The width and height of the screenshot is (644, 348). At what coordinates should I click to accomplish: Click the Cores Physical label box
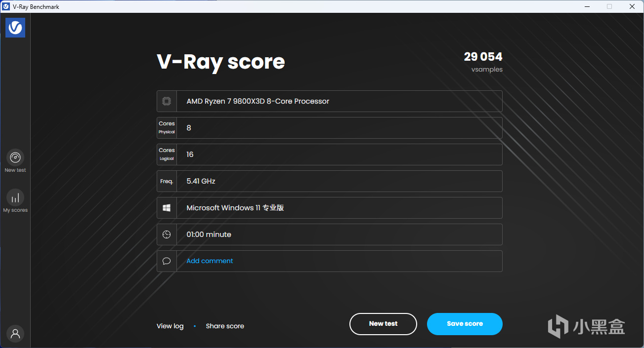coord(167,128)
